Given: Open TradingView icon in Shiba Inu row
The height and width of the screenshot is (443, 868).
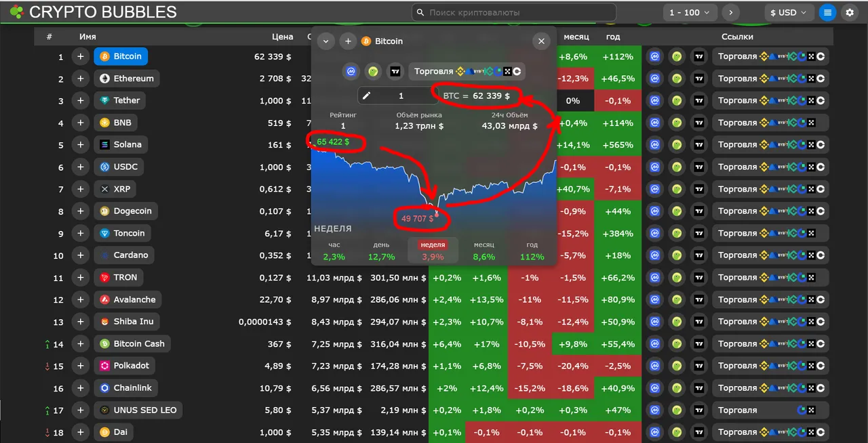Looking at the screenshot, I should pos(699,322).
